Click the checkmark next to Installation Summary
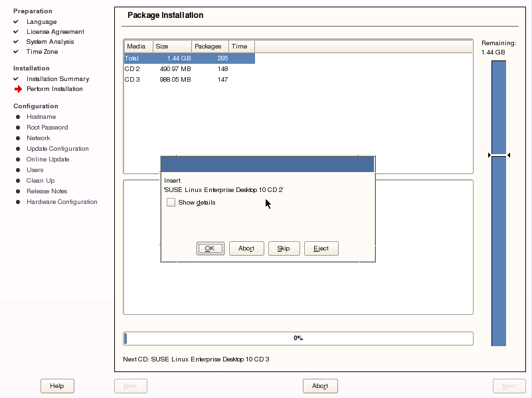The width and height of the screenshot is (532, 398). (x=15, y=78)
